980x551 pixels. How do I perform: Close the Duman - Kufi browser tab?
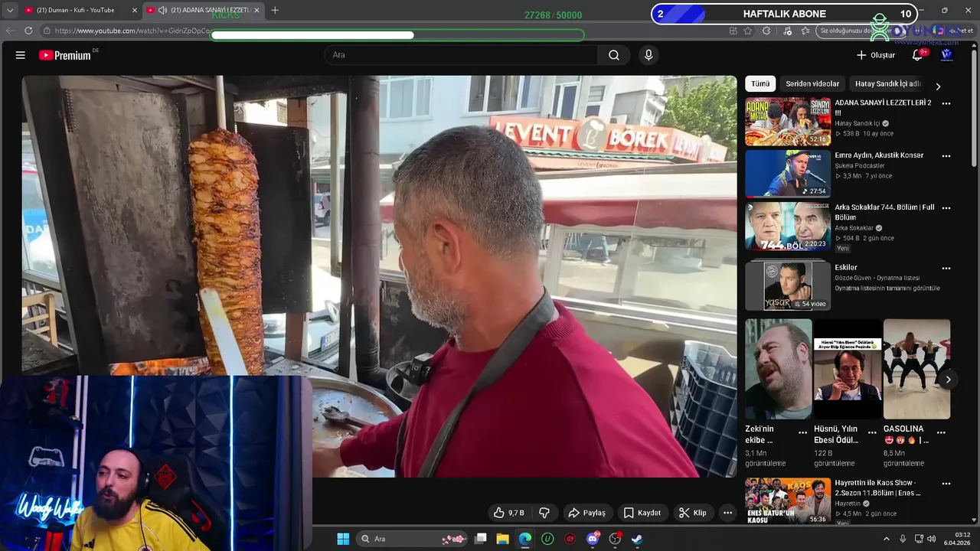135,10
